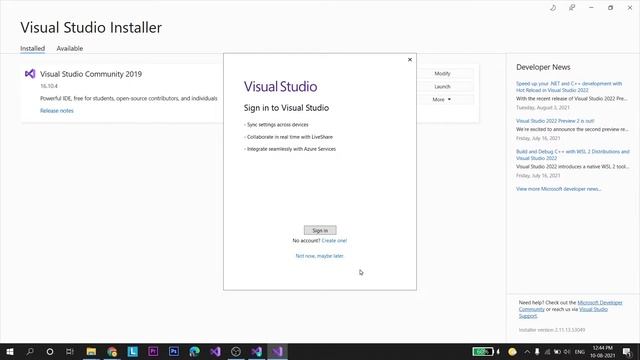Screen dimensions: 640x360
Task: Click View more Microsoft developer news
Action: coord(559,189)
